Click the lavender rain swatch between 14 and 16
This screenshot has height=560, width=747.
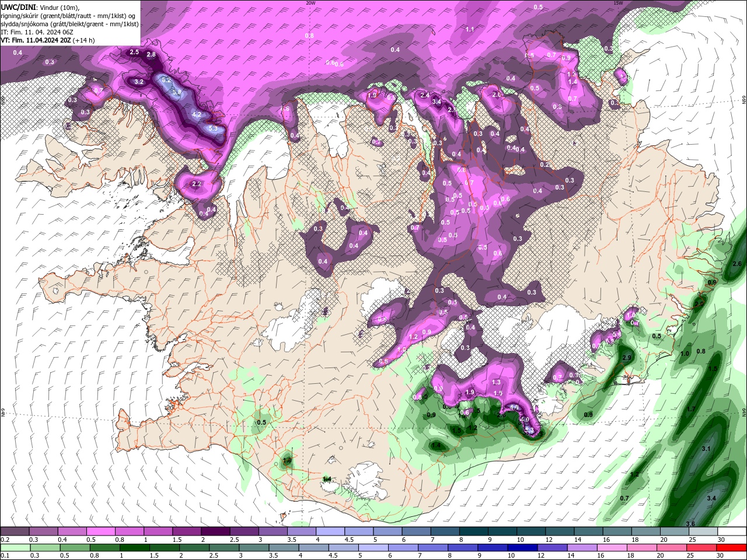click(x=582, y=548)
